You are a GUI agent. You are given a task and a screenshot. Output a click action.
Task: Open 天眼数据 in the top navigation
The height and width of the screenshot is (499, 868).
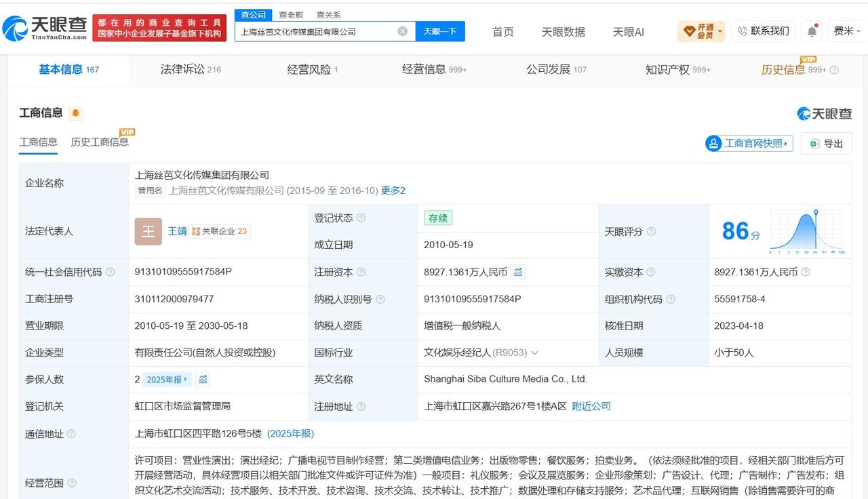pyautogui.click(x=564, y=31)
